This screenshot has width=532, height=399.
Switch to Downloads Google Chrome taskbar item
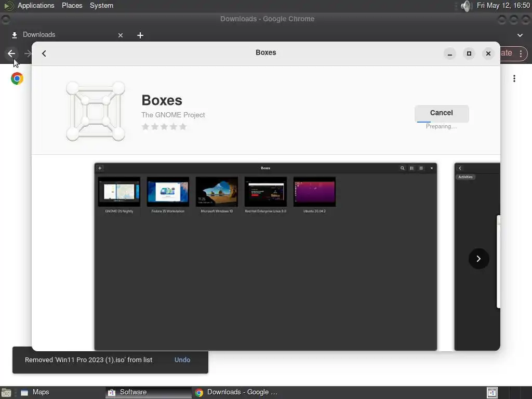coord(236,392)
